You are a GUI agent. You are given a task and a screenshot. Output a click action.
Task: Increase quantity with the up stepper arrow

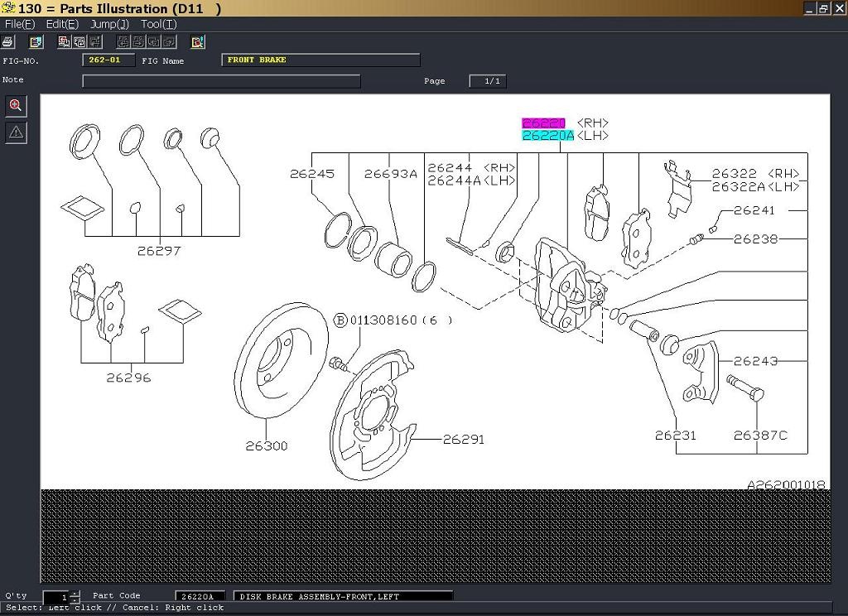tap(75, 594)
